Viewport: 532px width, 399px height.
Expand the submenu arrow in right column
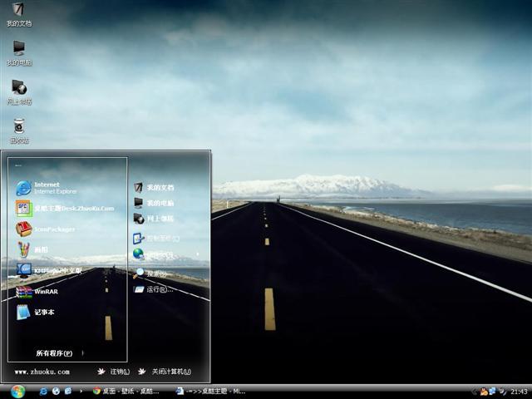[198, 254]
